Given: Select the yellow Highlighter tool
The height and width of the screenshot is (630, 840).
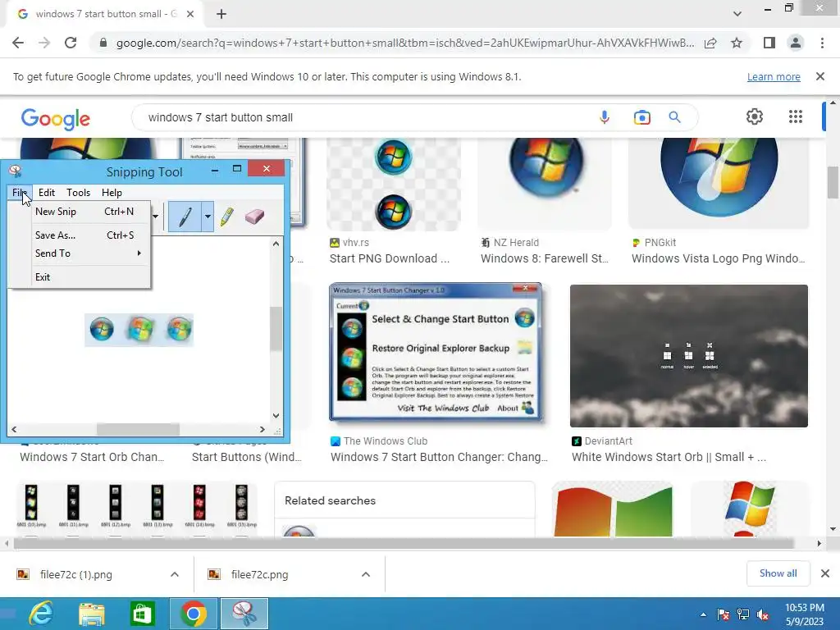Looking at the screenshot, I should point(227,217).
